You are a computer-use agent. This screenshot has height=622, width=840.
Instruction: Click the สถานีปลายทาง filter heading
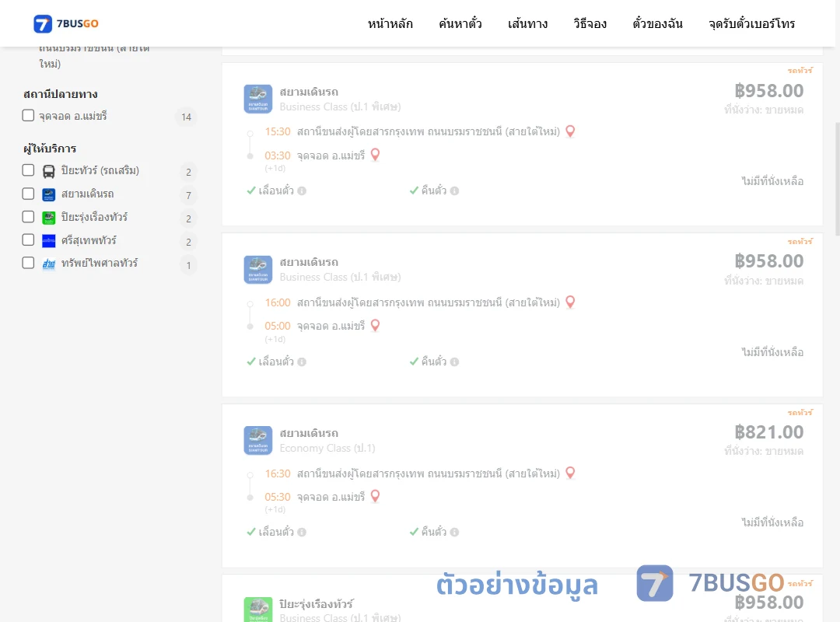click(61, 94)
